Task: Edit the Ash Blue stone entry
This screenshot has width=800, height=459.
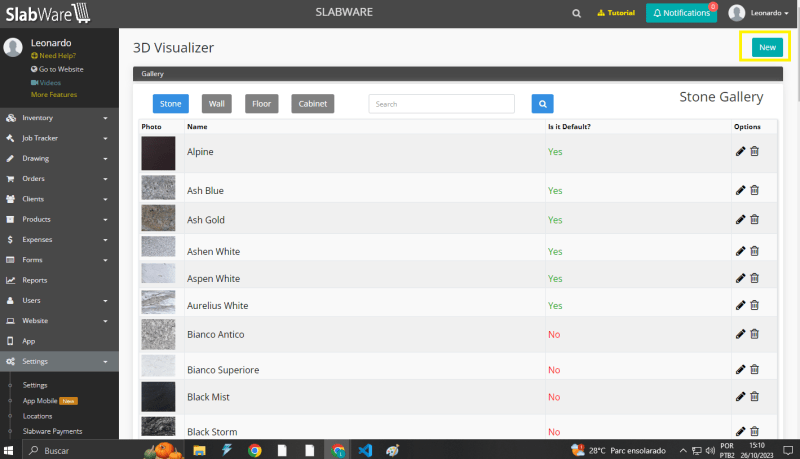Action: [740, 190]
